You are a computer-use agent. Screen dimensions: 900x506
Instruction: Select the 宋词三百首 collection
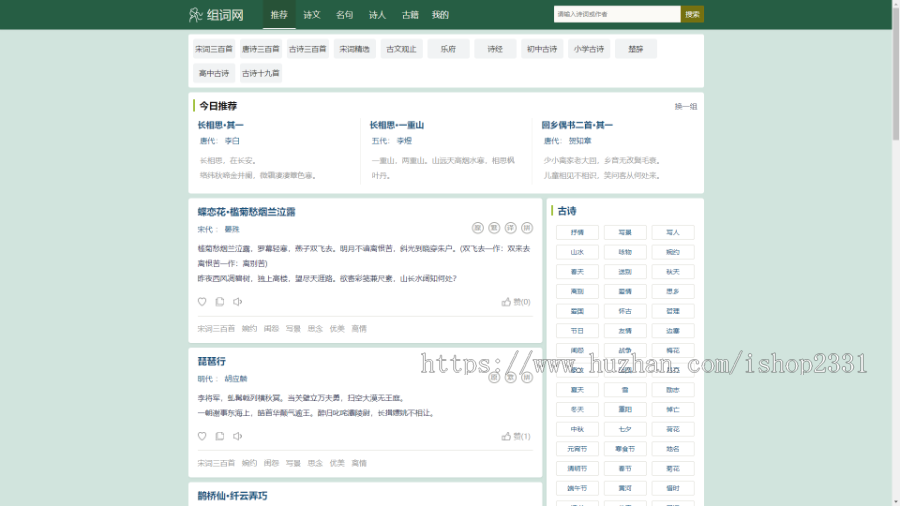tap(214, 49)
